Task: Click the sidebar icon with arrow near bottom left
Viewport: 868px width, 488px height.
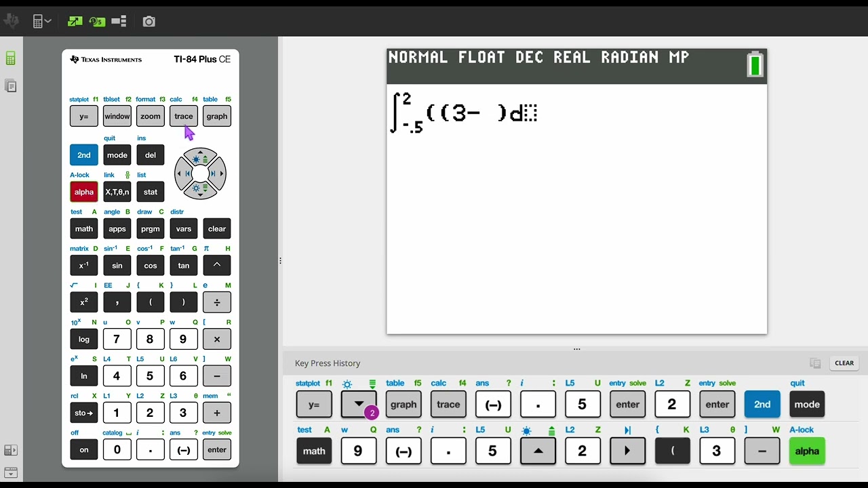Action: click(x=11, y=451)
